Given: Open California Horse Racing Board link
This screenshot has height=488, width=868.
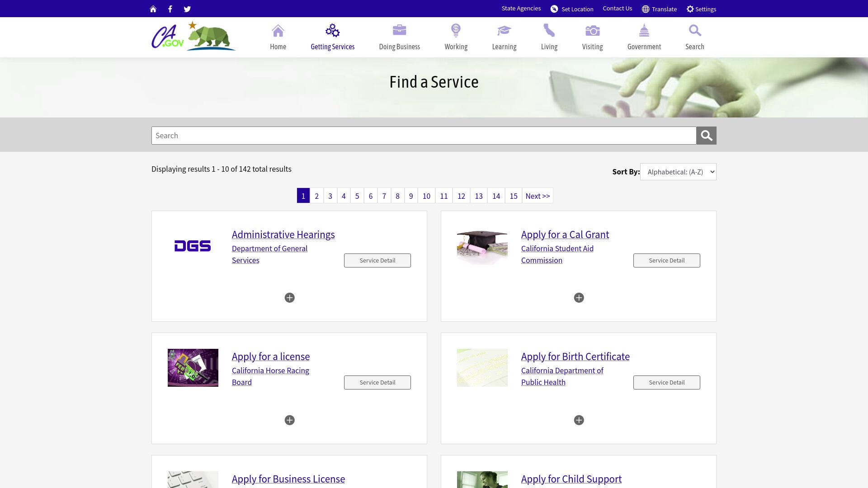Looking at the screenshot, I should pyautogui.click(x=271, y=376).
